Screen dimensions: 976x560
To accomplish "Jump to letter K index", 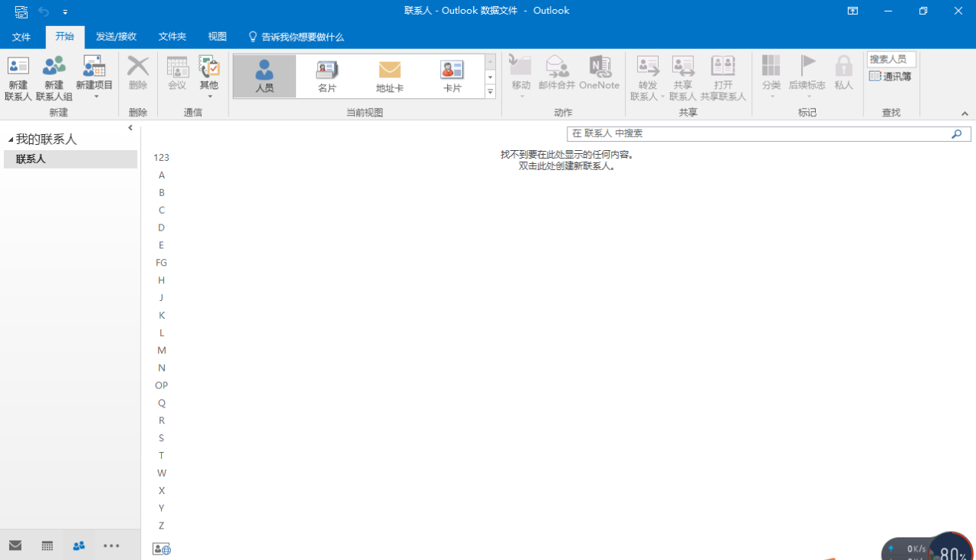I will click(x=161, y=316).
